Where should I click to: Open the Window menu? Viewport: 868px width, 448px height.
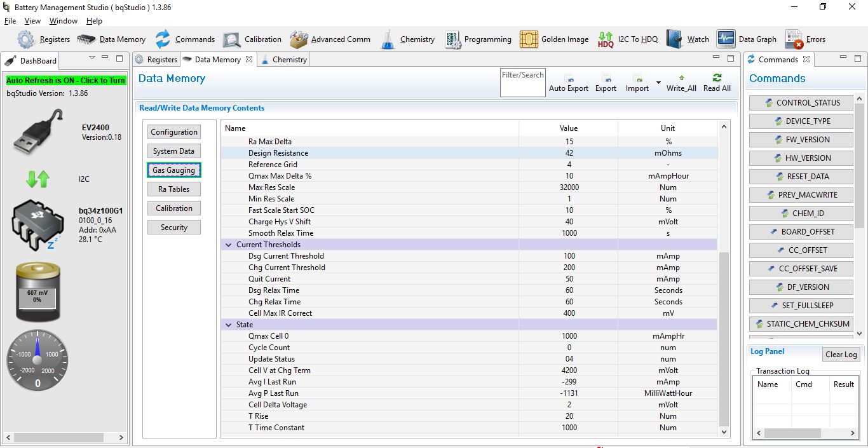(x=64, y=21)
